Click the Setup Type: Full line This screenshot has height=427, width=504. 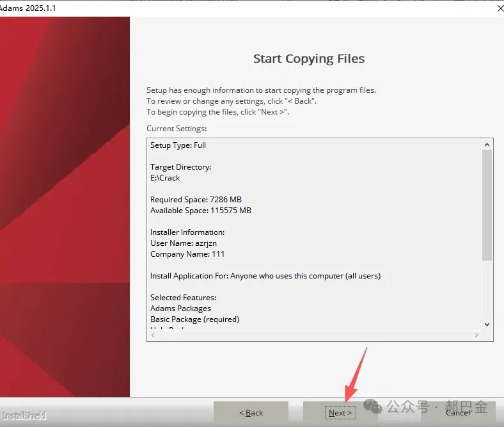point(178,145)
